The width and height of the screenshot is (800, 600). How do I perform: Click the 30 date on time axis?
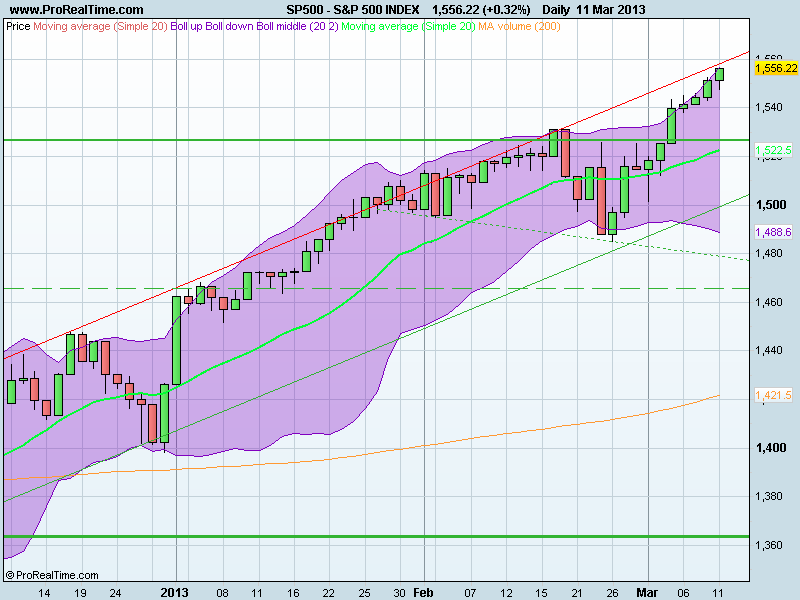click(399, 593)
